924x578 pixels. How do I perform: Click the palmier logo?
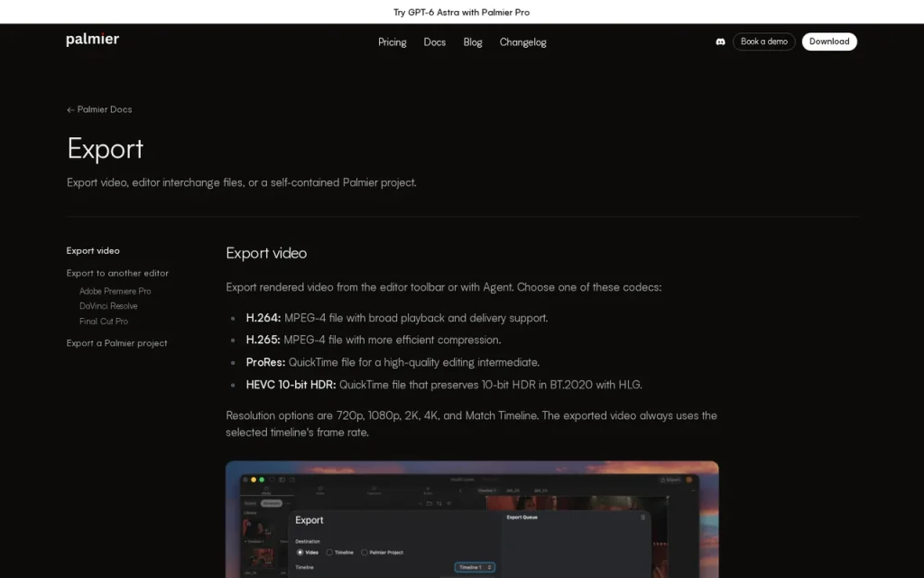(x=93, y=40)
